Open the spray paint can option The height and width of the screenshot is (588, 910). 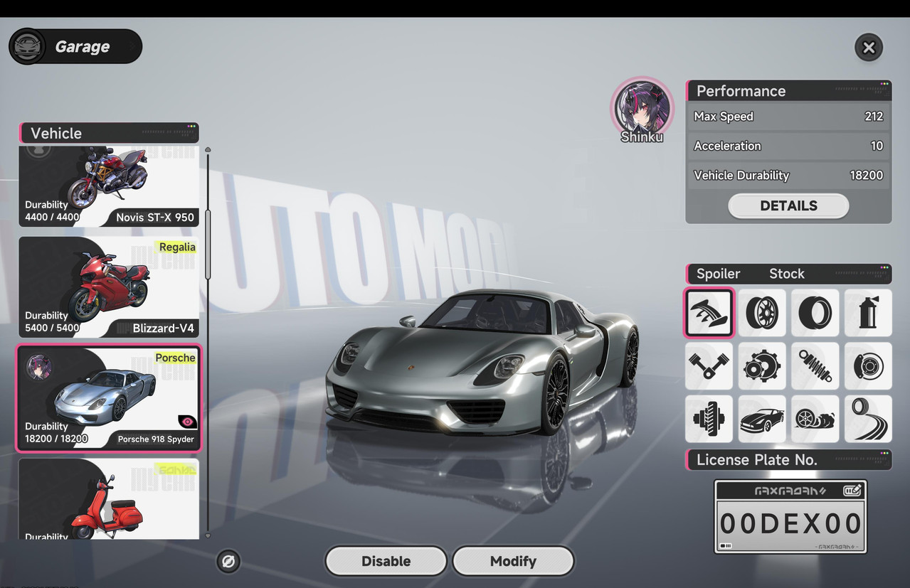[x=868, y=313]
